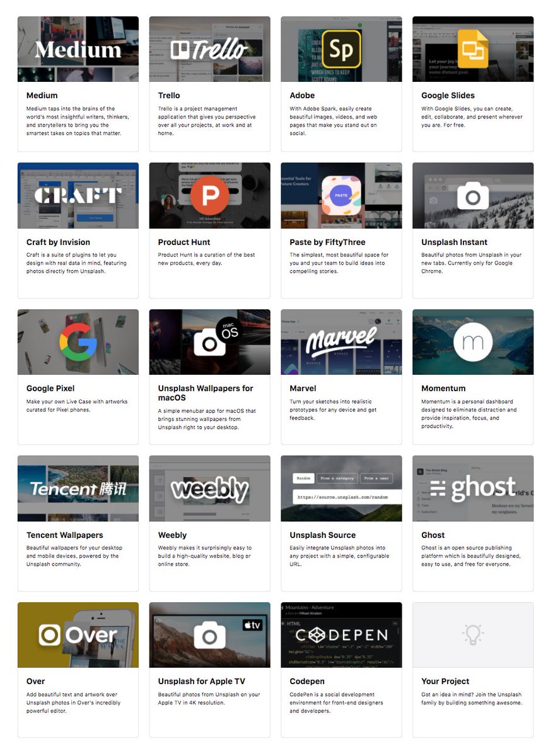The width and height of the screenshot is (553, 756).
Task: Click Over's 'incredibly powerful editor' description
Action: pos(74,702)
